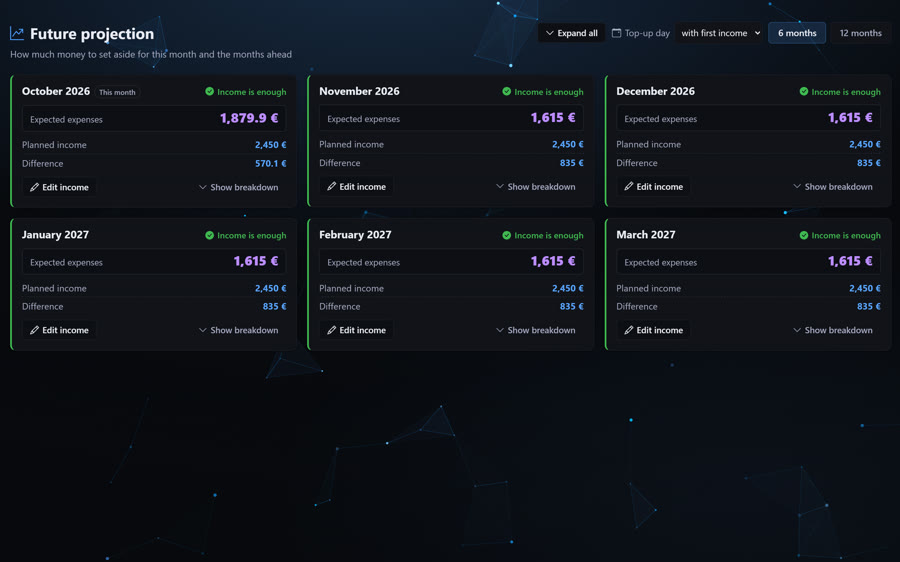Show breakdown for November 2026
Screen dimensions: 900x562
[536, 187]
